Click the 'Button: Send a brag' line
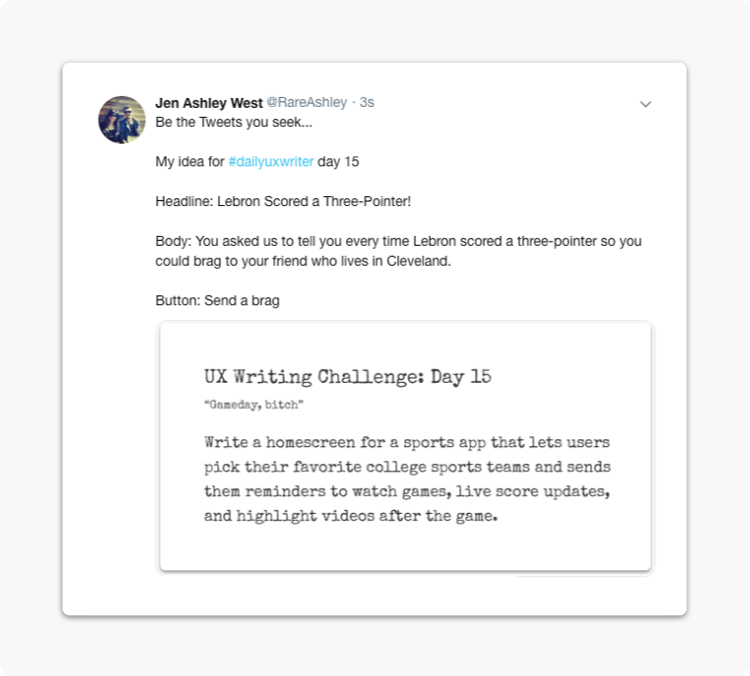 218,300
